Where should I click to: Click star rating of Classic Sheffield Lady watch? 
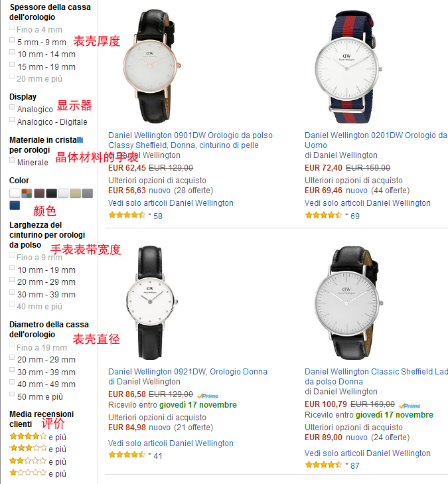[x=323, y=465]
